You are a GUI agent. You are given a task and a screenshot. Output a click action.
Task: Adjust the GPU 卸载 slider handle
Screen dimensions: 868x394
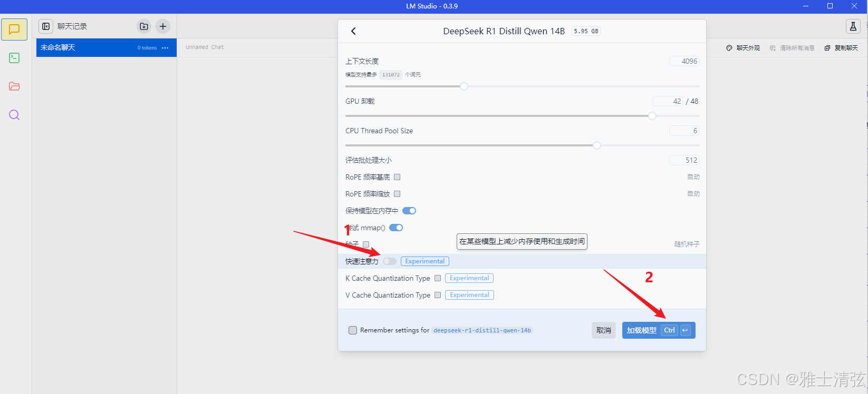tap(652, 116)
